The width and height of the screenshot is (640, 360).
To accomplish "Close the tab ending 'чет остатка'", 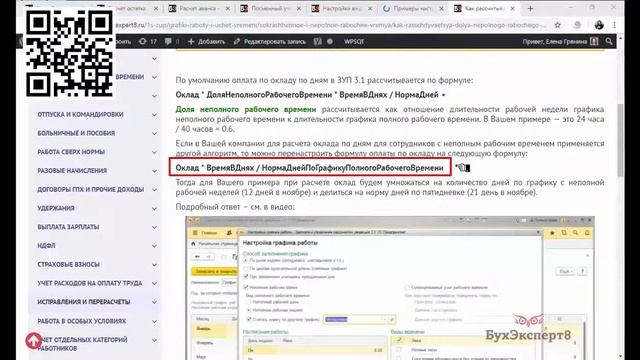I will click(x=156, y=9).
